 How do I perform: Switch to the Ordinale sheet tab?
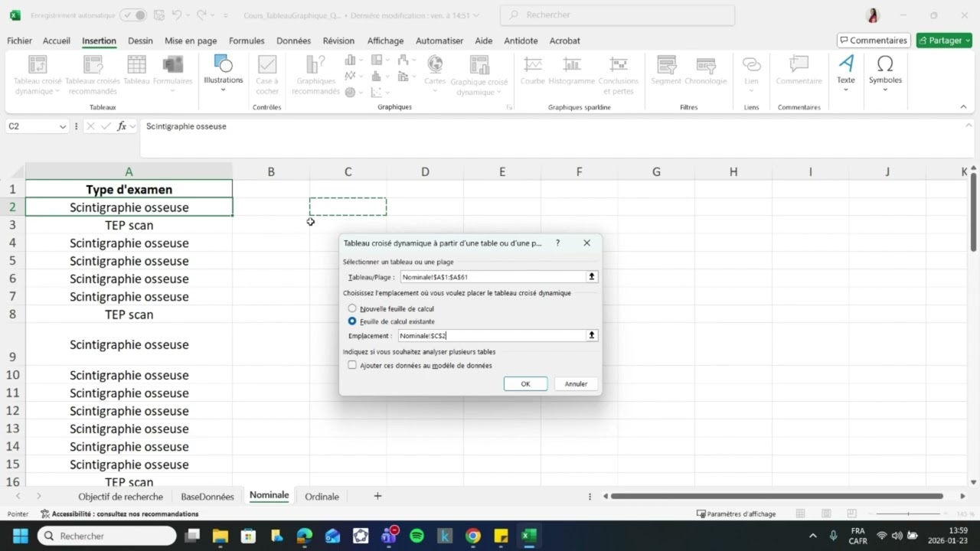[322, 497]
